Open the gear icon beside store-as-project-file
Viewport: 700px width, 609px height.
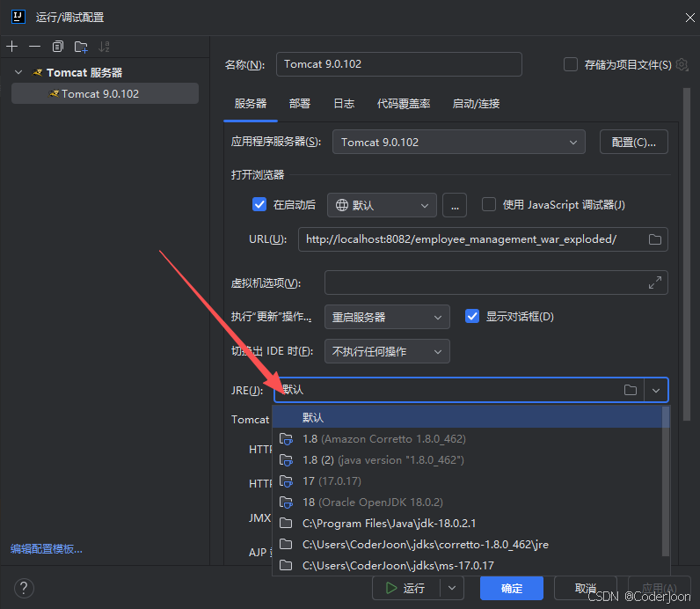click(682, 65)
